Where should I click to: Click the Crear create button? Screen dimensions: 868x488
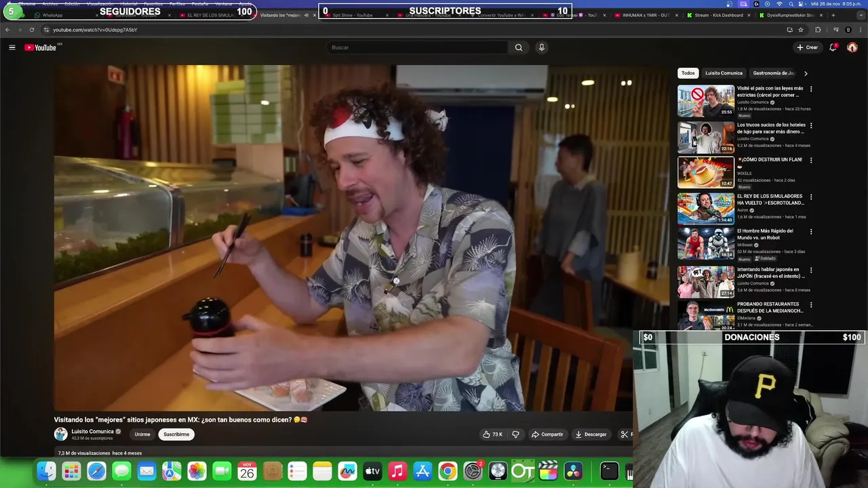click(808, 47)
